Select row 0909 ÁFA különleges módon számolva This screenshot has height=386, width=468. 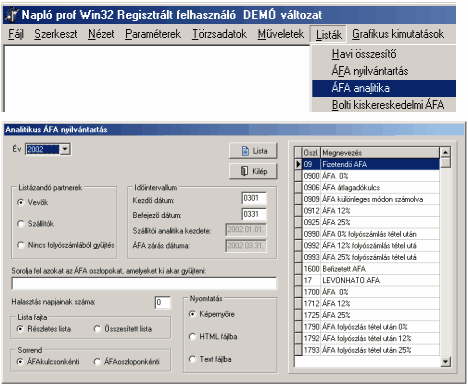point(371,199)
